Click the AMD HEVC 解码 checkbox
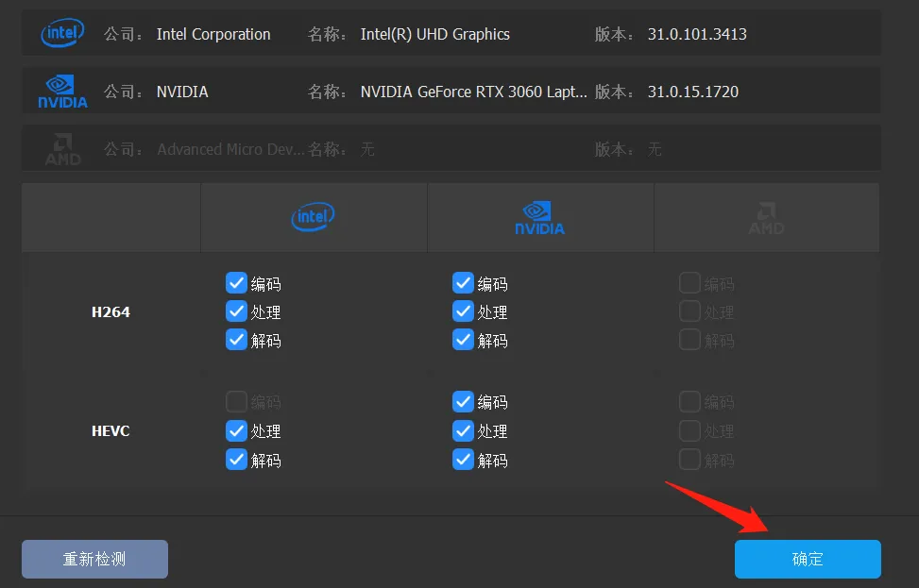This screenshot has width=919, height=588. (x=689, y=459)
